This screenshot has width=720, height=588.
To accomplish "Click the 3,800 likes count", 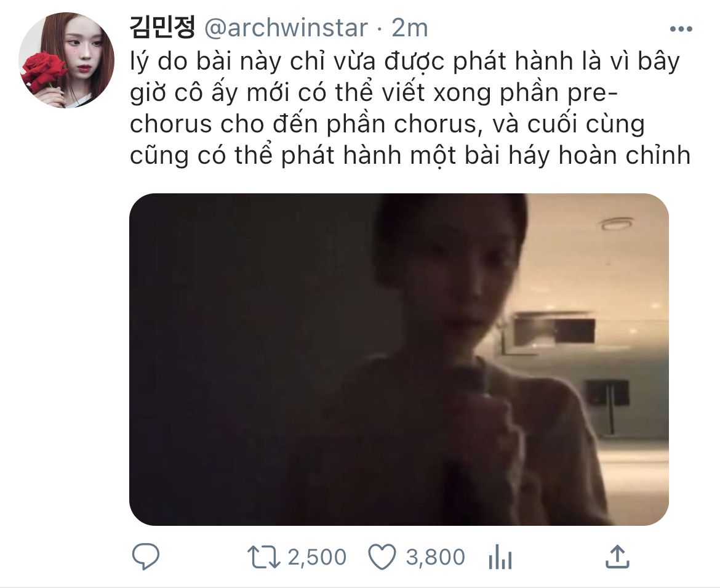I will [435, 557].
